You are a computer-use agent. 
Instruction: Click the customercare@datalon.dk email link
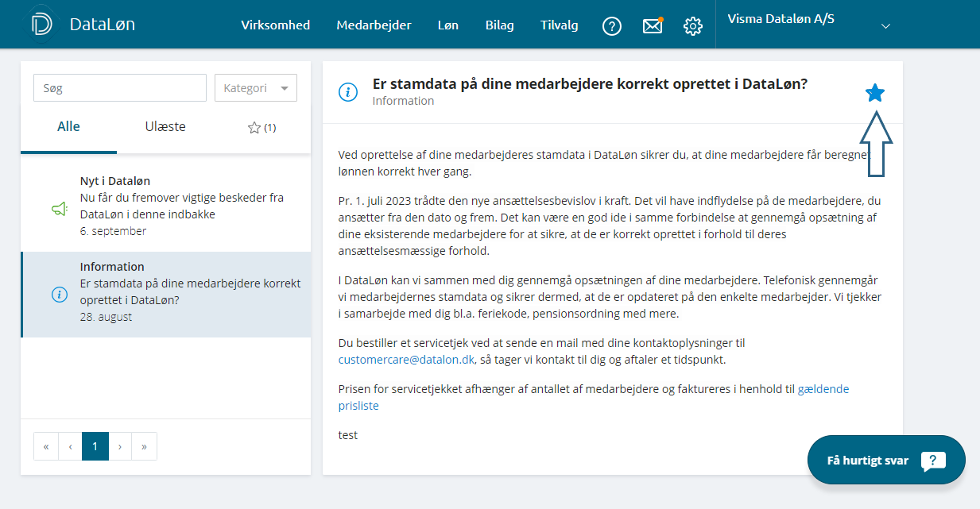406,359
